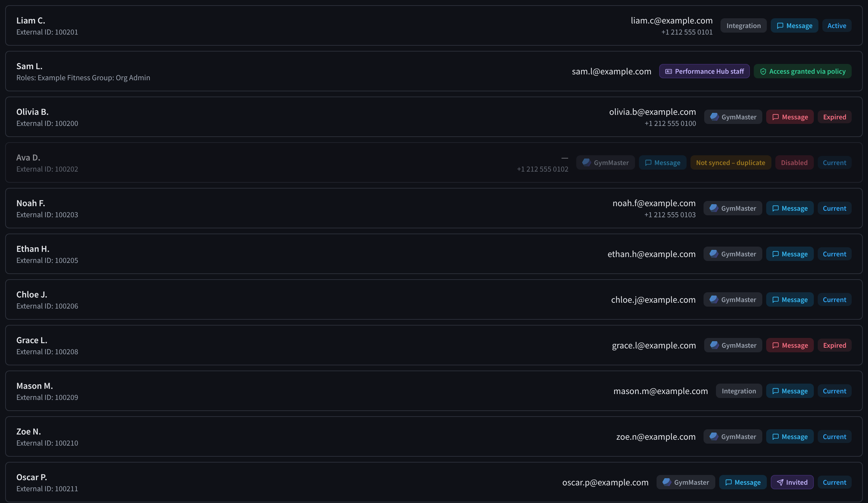The height and width of the screenshot is (503, 868).
Task: Click the Expired badge for Olivia B.
Action: coord(834,117)
